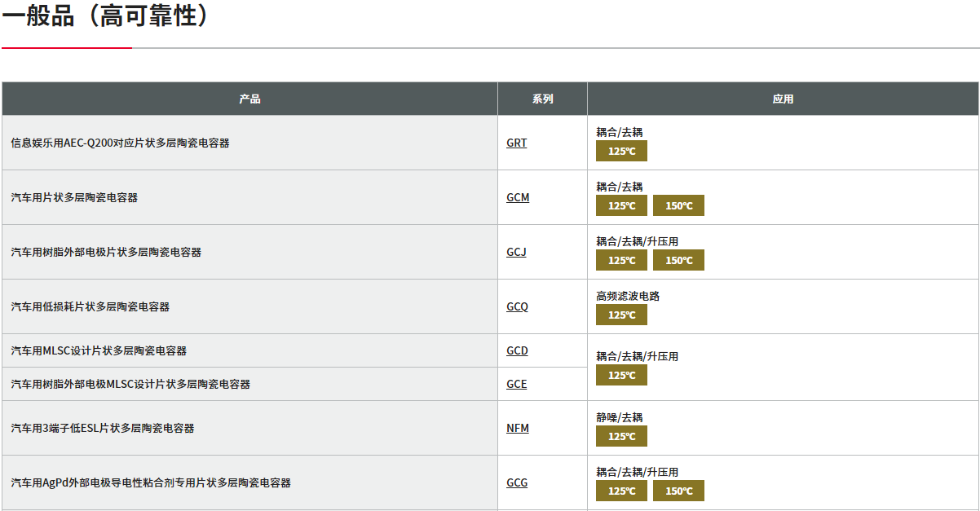Follow the GCQ series link

click(517, 306)
